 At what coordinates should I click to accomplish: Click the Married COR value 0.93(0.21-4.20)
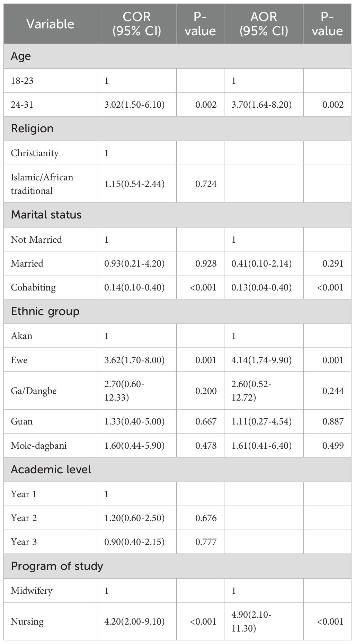click(x=134, y=263)
